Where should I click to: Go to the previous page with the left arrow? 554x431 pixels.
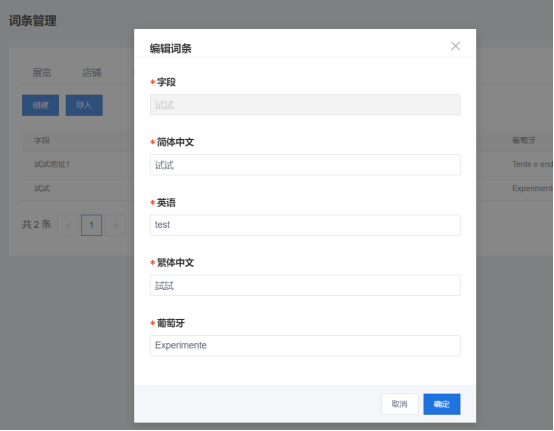(68, 225)
